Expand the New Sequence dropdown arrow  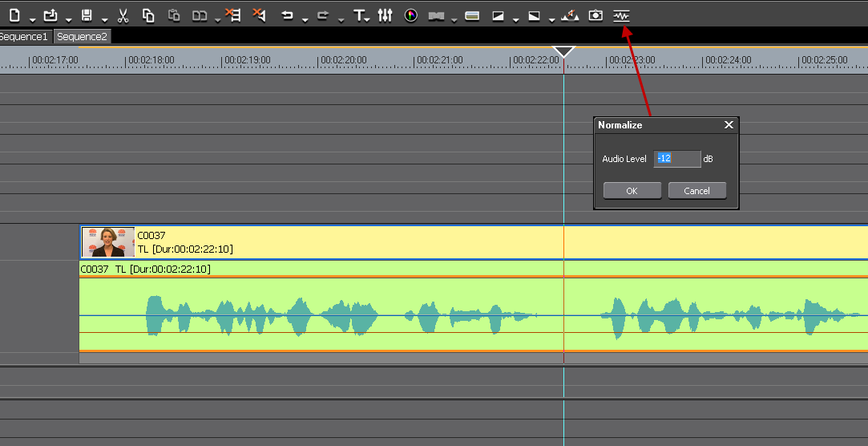click(33, 20)
